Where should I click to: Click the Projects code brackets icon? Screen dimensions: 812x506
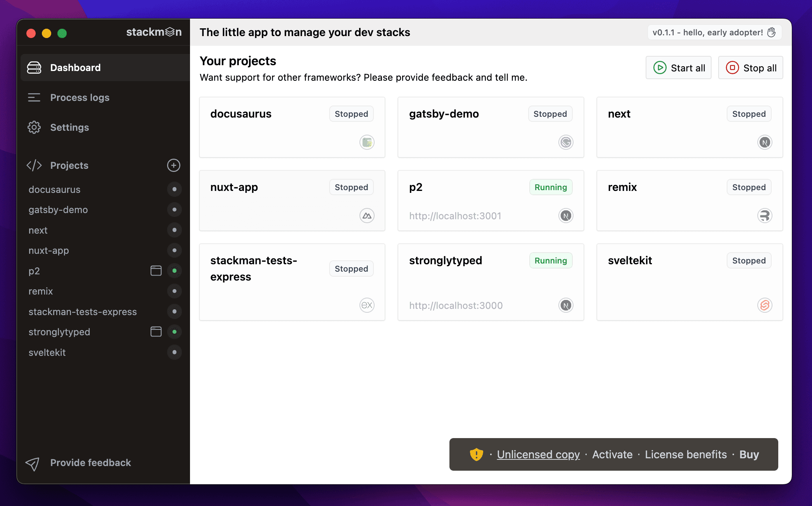(x=34, y=165)
